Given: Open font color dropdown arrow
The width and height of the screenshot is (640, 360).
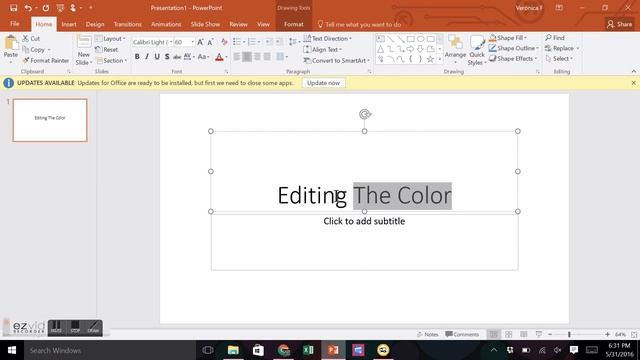Looking at the screenshot, I should [x=227, y=57].
